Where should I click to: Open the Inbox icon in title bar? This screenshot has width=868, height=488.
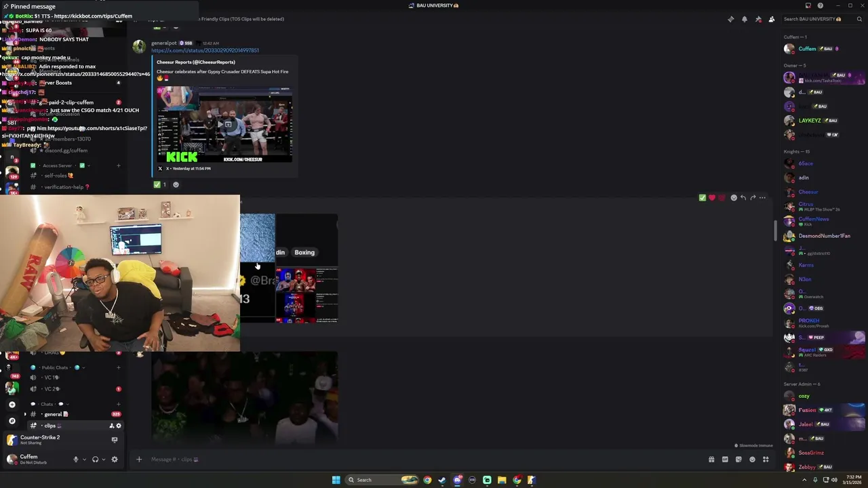[808, 5]
